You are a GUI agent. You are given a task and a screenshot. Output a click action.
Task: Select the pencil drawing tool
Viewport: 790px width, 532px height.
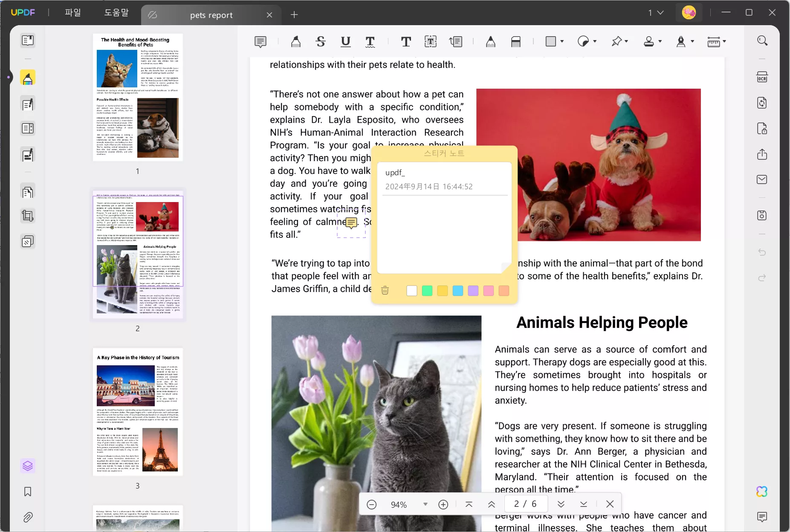pyautogui.click(x=491, y=41)
